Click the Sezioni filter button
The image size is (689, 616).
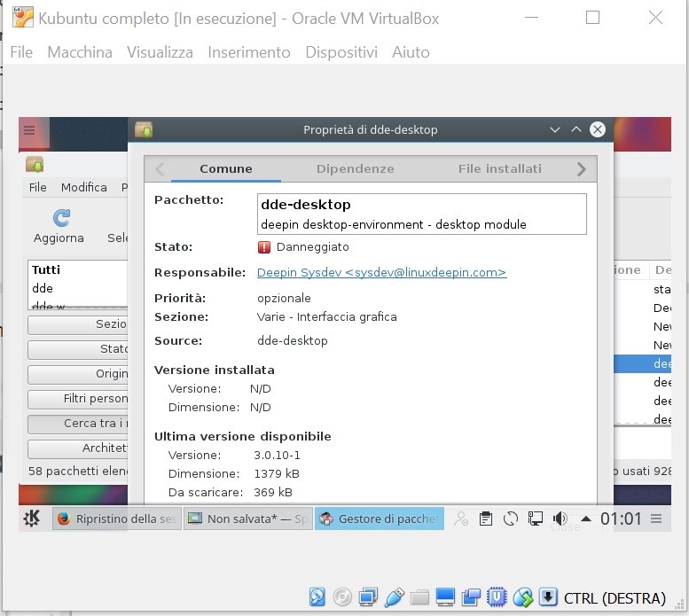tap(78, 324)
